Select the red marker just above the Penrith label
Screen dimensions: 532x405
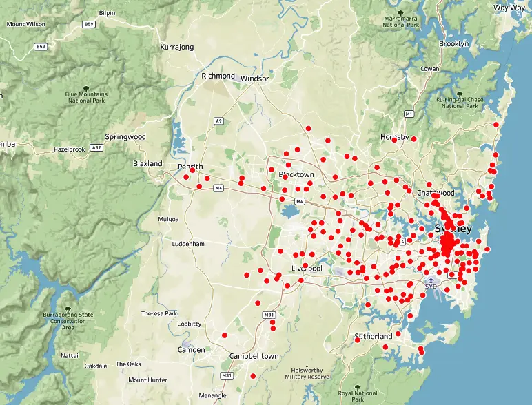coord(192,170)
